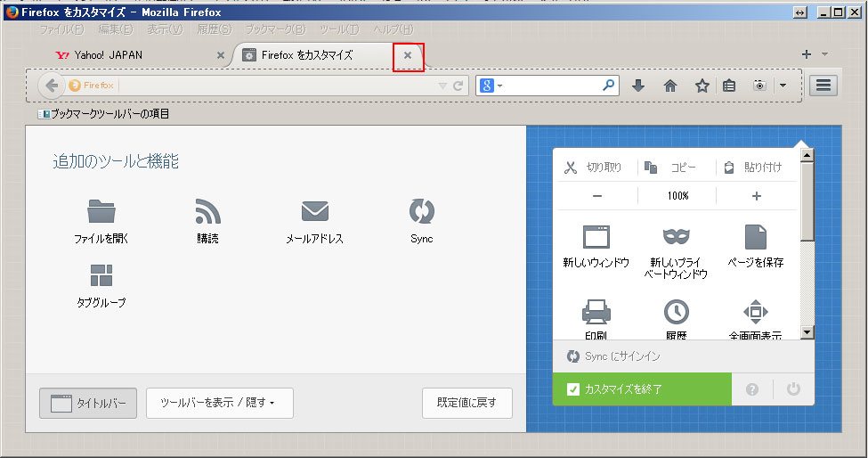
Task: Click the Open File folder icon
Action: pyautogui.click(x=101, y=211)
